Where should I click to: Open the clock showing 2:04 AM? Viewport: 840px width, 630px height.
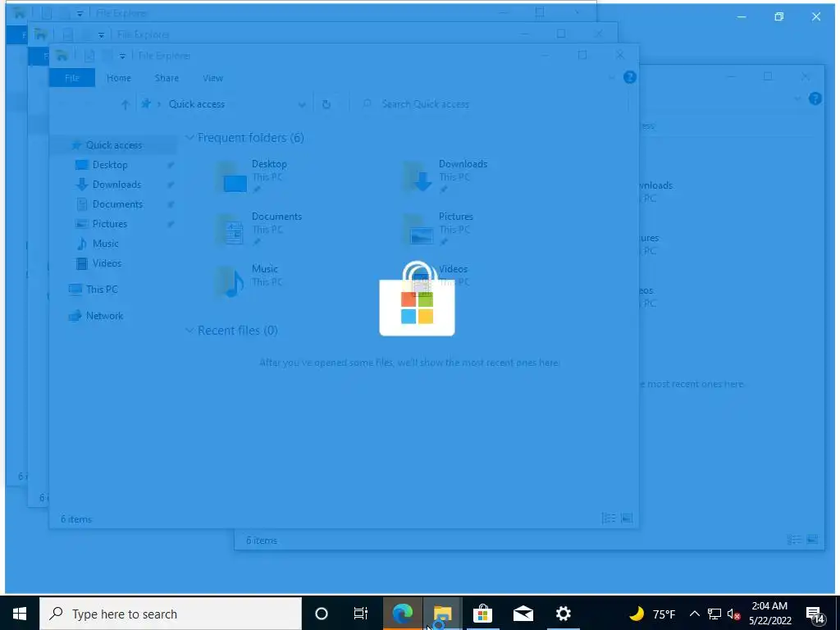coord(769,614)
